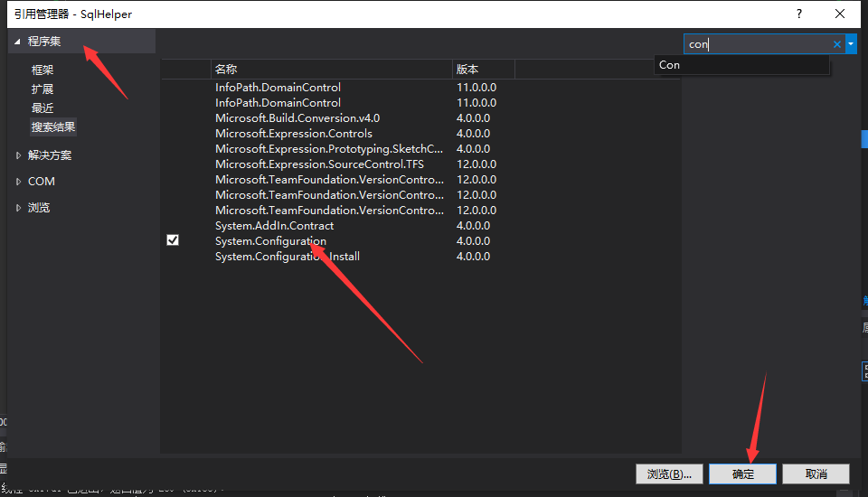Image resolution: width=868 pixels, height=497 pixels.
Task: Click the 浏览(B)... button
Action: [x=669, y=474]
